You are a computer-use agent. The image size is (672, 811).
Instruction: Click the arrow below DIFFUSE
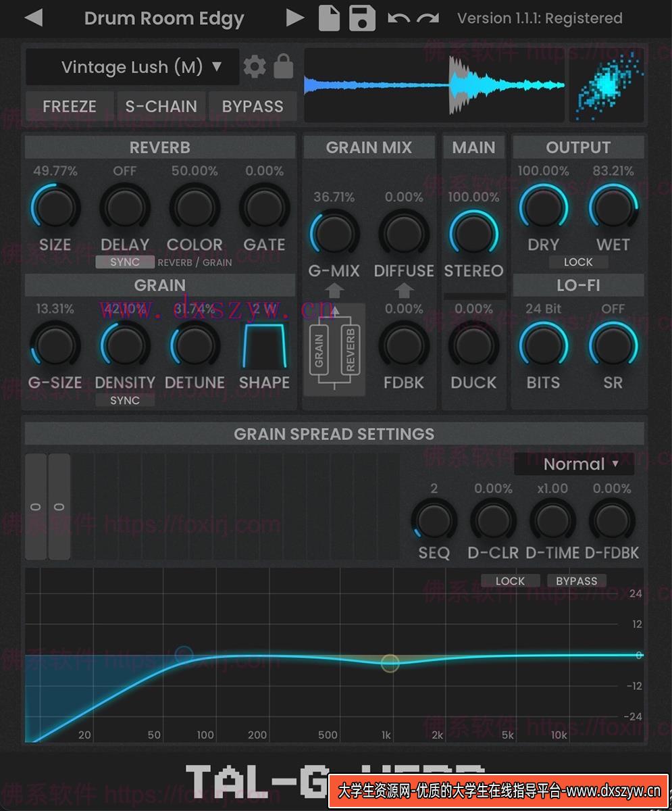point(404,291)
